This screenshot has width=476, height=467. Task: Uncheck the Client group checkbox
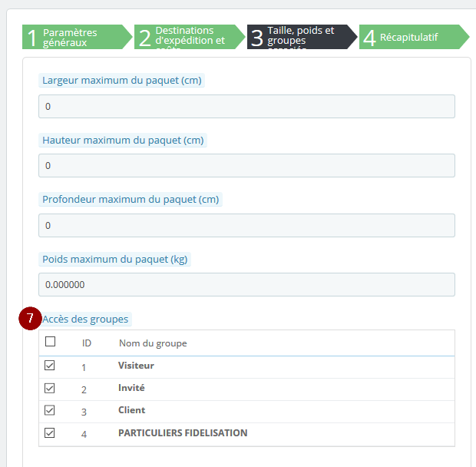click(49, 410)
